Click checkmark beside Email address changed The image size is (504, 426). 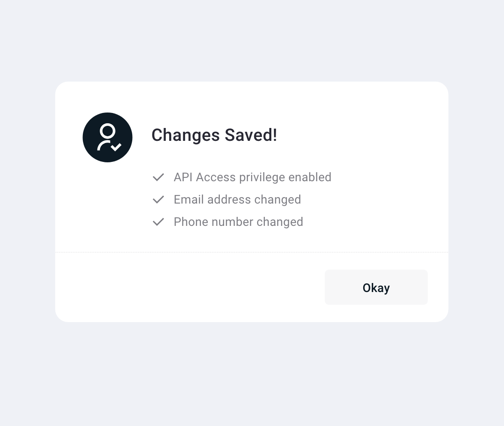pyautogui.click(x=158, y=200)
